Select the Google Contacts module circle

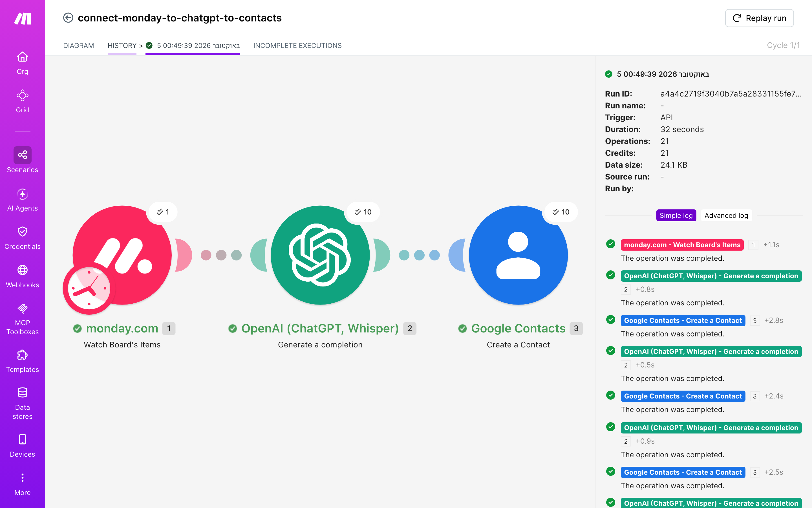518,255
